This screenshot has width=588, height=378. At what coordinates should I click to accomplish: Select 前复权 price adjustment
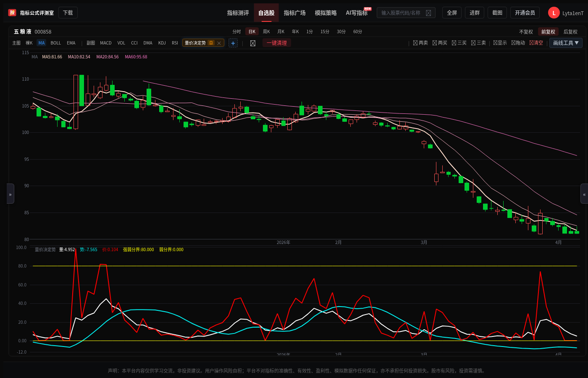[548, 32]
